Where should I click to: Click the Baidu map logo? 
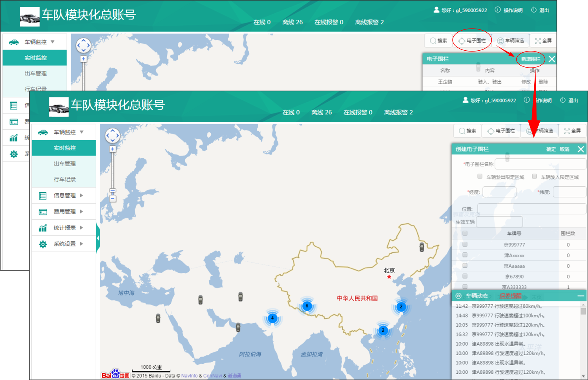click(115, 374)
